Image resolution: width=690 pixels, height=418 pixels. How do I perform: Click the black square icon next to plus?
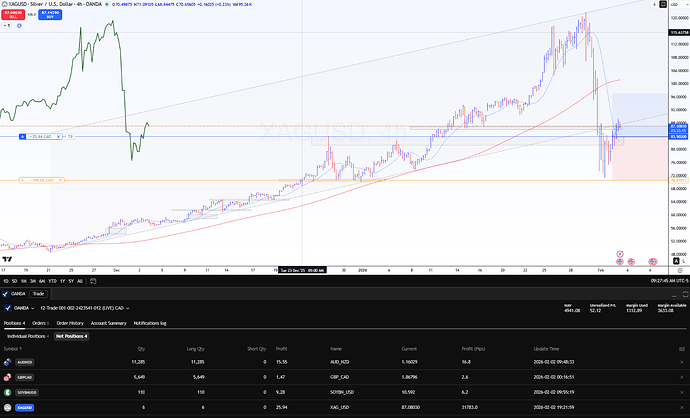663,4
